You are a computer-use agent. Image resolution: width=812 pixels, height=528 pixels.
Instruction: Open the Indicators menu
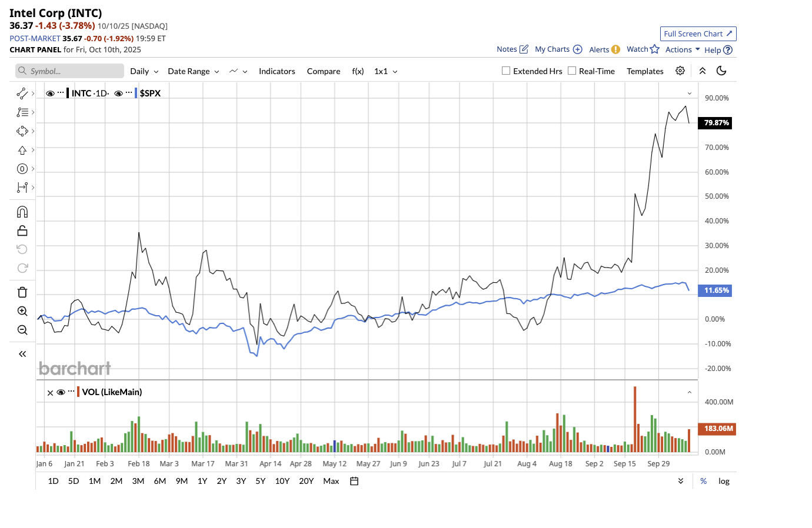point(277,71)
